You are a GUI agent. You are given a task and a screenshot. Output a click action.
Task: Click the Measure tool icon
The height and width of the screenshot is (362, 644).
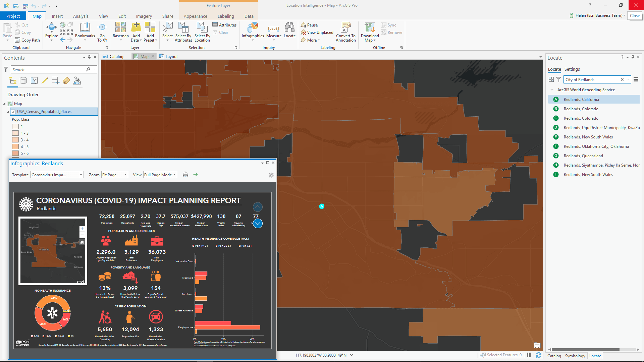(x=274, y=29)
